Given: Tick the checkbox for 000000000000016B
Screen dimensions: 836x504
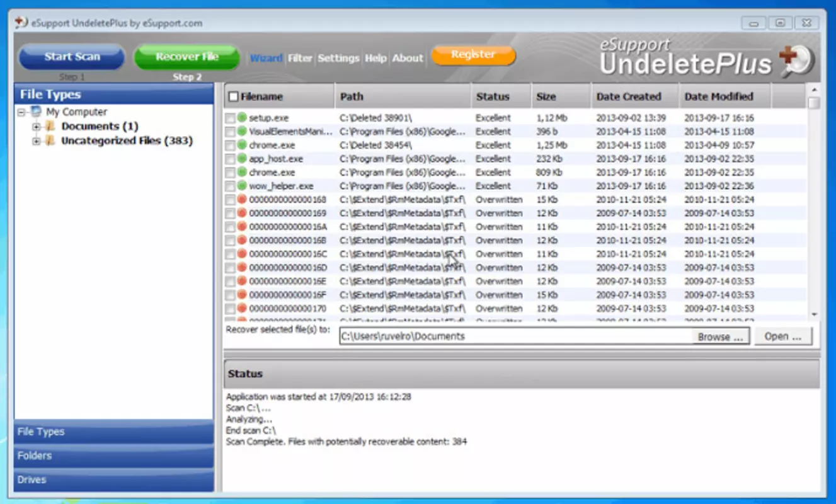Looking at the screenshot, I should (x=231, y=241).
